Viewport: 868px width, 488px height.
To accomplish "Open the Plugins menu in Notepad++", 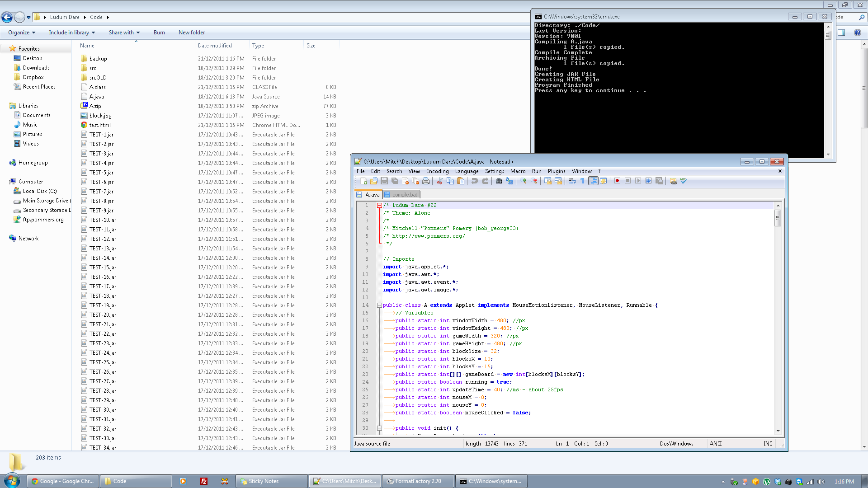I will click(557, 171).
